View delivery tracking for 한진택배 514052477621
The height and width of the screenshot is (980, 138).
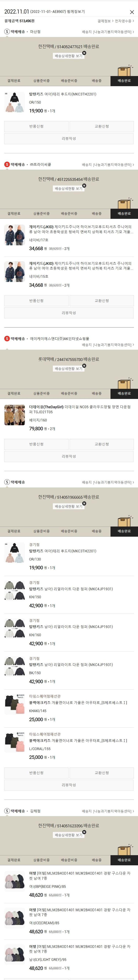(69, 56)
